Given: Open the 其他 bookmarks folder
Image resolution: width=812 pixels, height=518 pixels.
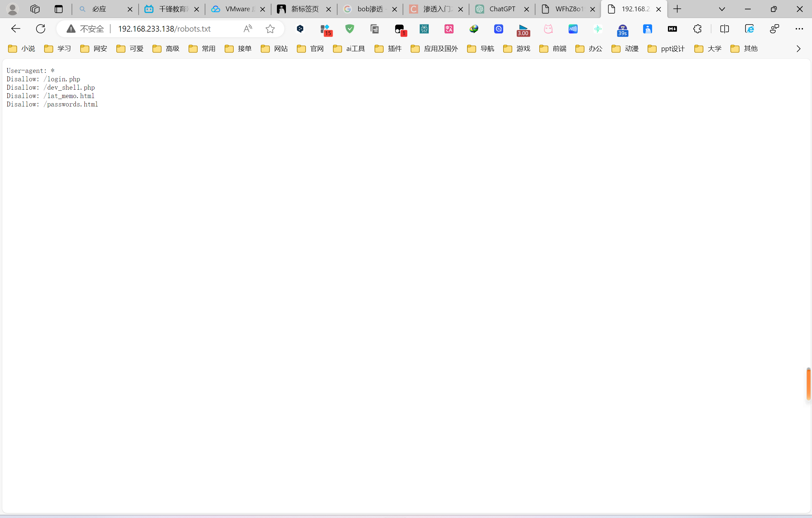Looking at the screenshot, I should tap(744, 49).
